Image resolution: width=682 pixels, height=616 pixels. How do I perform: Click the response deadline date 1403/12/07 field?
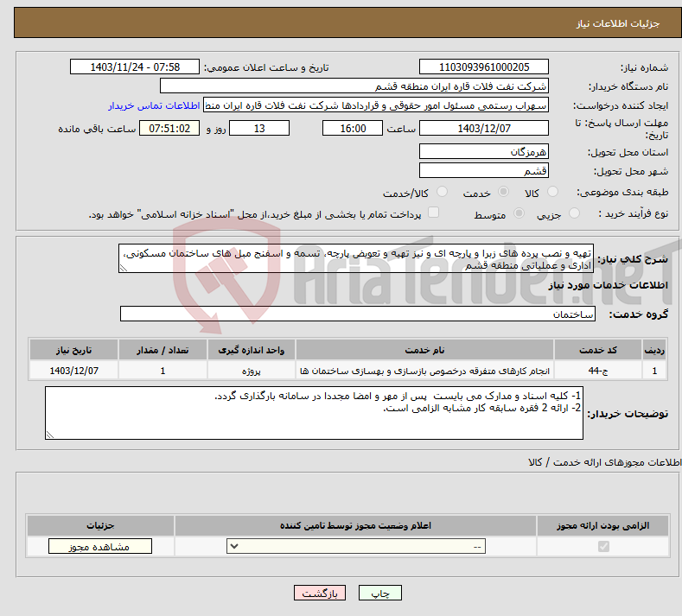coord(484,128)
